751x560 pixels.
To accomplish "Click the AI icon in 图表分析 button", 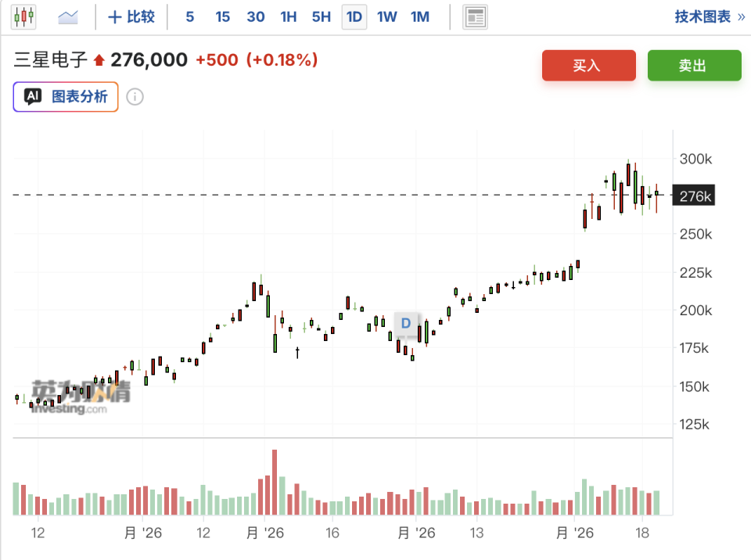I will tap(33, 96).
